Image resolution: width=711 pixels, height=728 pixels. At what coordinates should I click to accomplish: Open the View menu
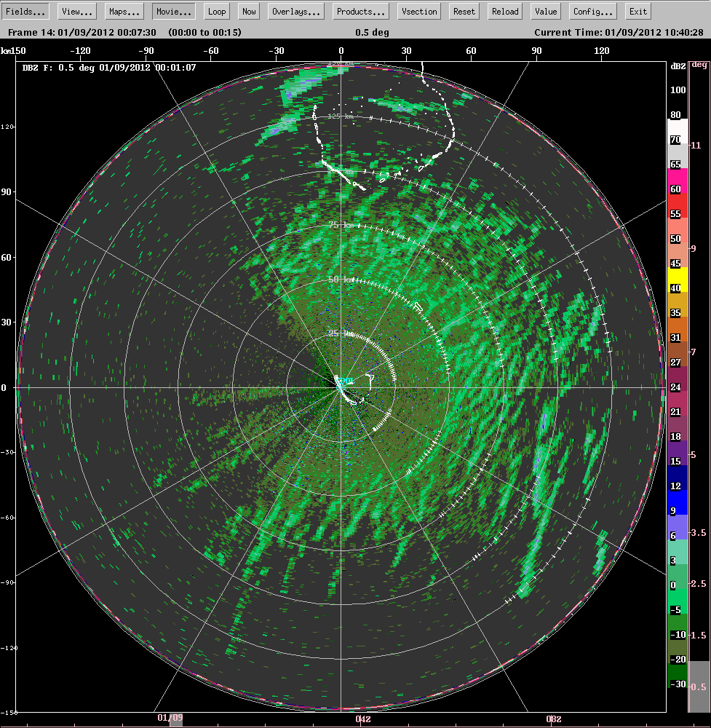[76, 11]
